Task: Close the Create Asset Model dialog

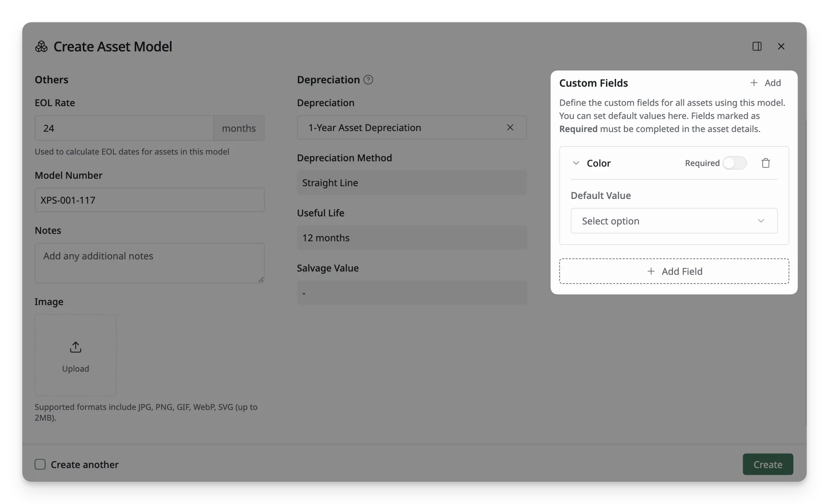Action: (781, 46)
